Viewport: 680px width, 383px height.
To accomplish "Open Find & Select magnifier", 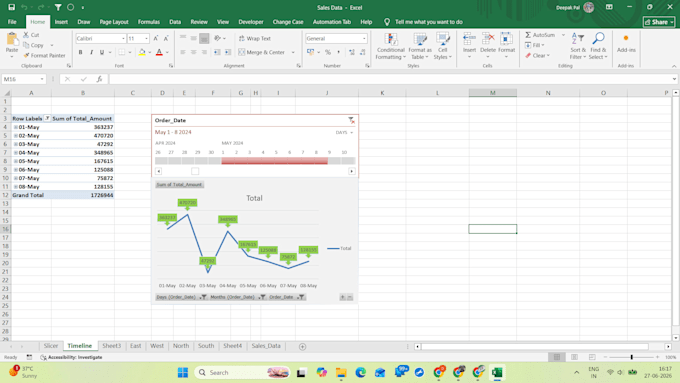I will point(598,46).
